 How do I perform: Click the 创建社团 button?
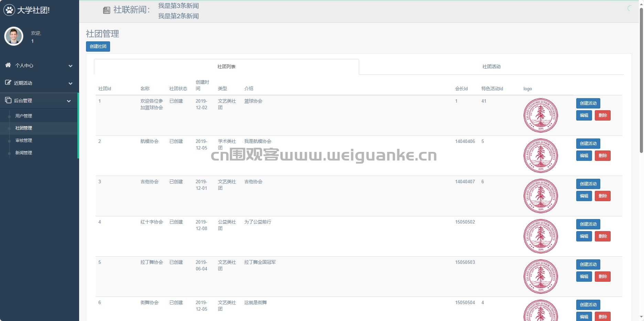pyautogui.click(x=98, y=46)
